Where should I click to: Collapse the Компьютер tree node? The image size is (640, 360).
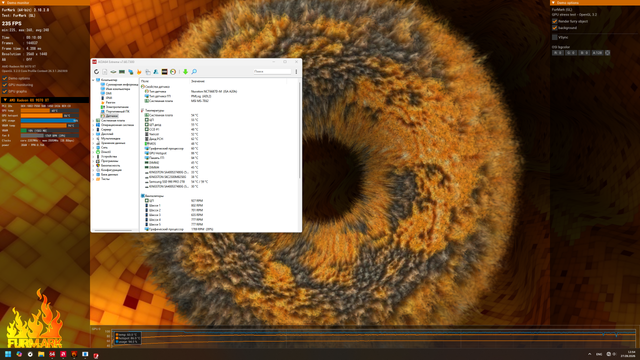(93, 80)
